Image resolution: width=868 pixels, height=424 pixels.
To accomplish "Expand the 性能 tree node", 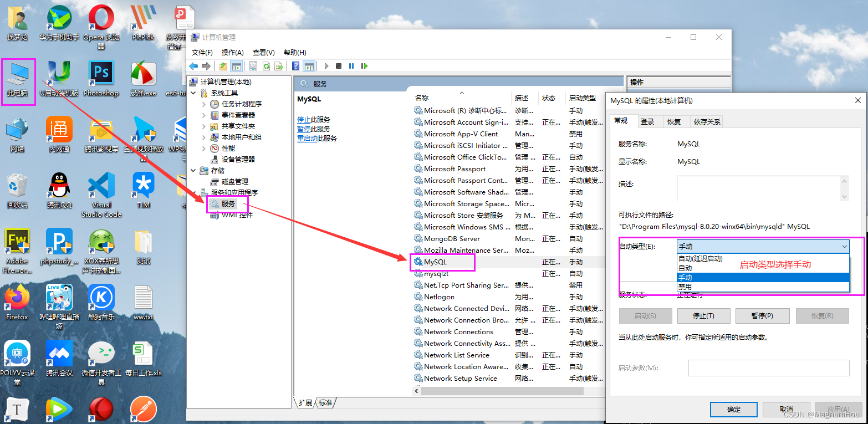I will point(204,149).
